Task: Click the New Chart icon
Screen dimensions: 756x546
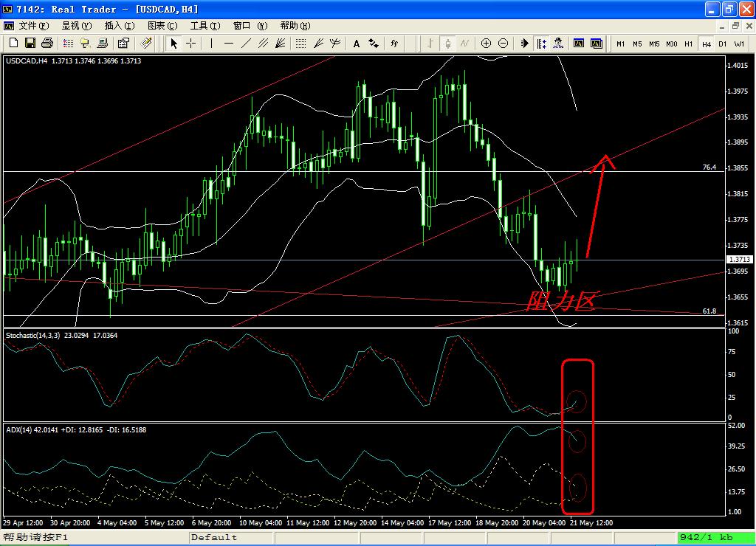Action: click(13, 44)
